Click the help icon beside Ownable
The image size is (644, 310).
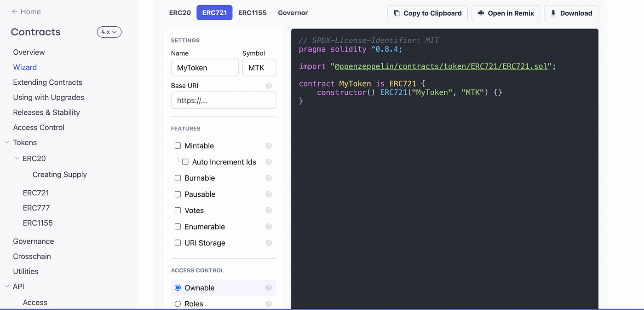[269, 287]
